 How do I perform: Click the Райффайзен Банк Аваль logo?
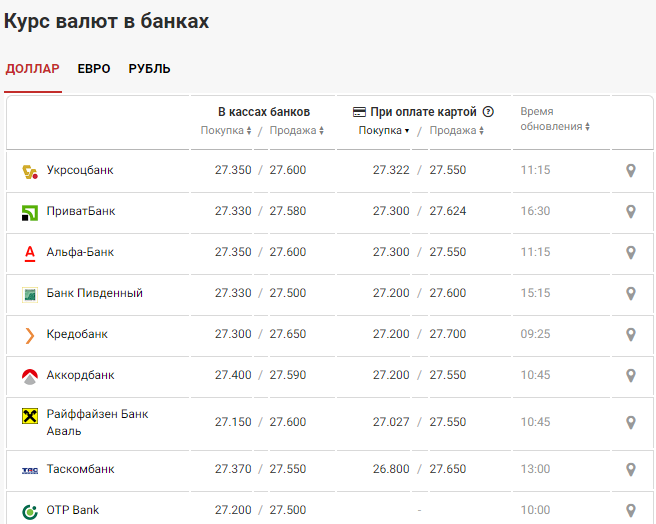click(x=29, y=415)
